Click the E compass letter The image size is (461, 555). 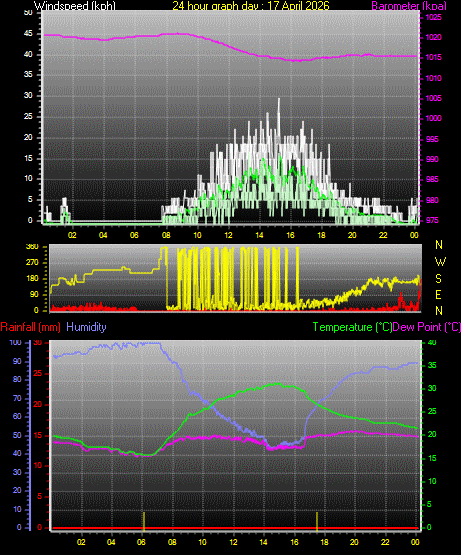[x=438, y=294]
